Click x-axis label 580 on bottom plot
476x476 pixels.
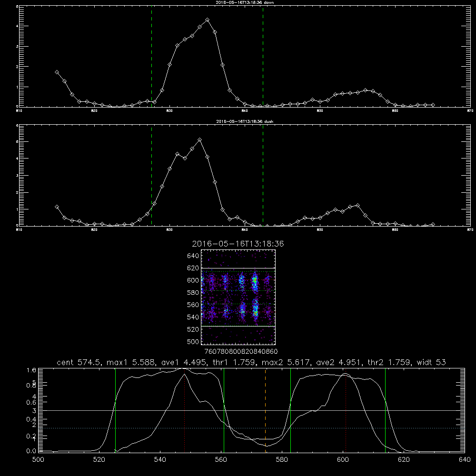282,459
